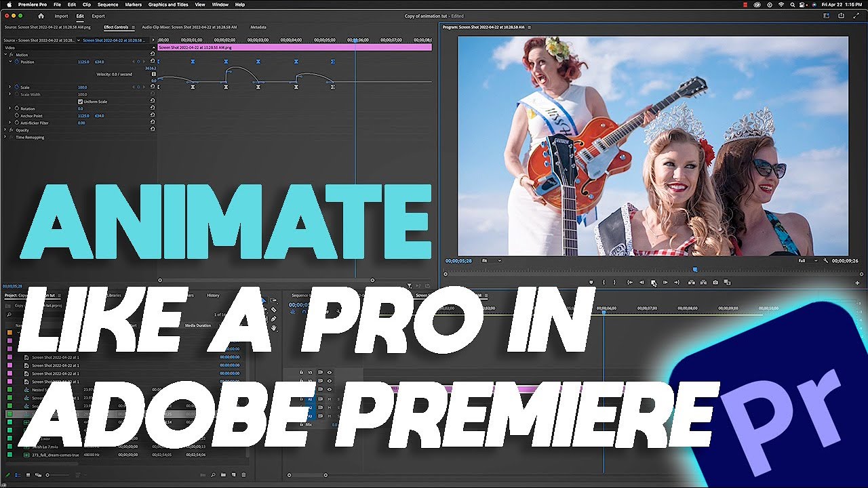
Task: Create a new bin in Project panel
Action: 222,475
